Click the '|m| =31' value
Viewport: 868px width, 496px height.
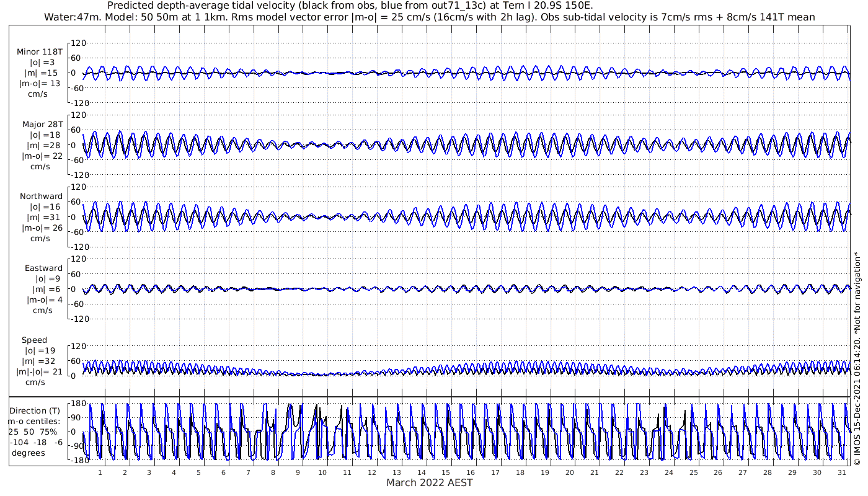(45, 217)
